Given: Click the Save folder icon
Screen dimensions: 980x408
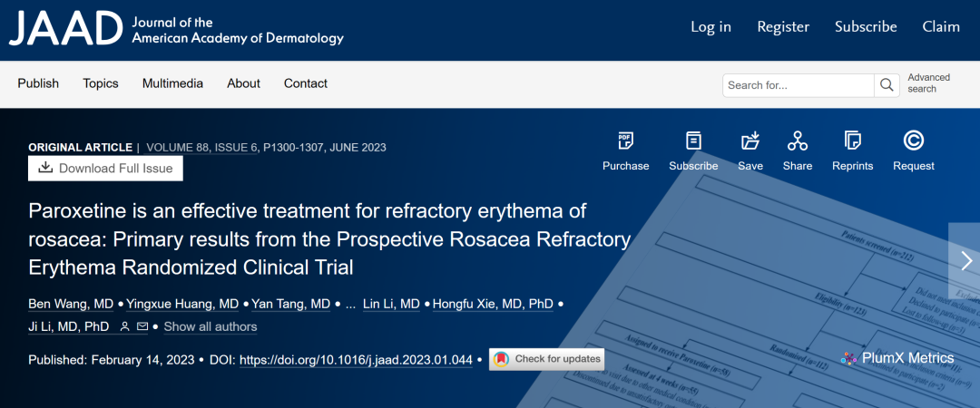Looking at the screenshot, I should pos(750,141).
